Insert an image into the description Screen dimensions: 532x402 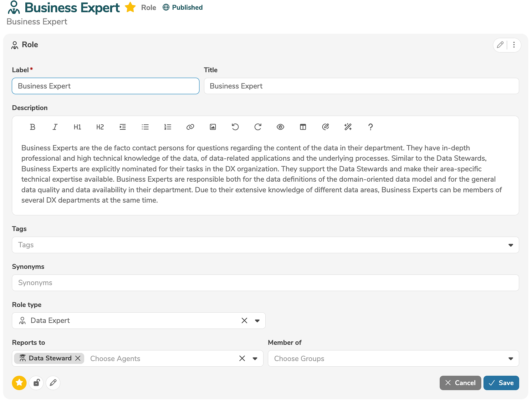213,127
